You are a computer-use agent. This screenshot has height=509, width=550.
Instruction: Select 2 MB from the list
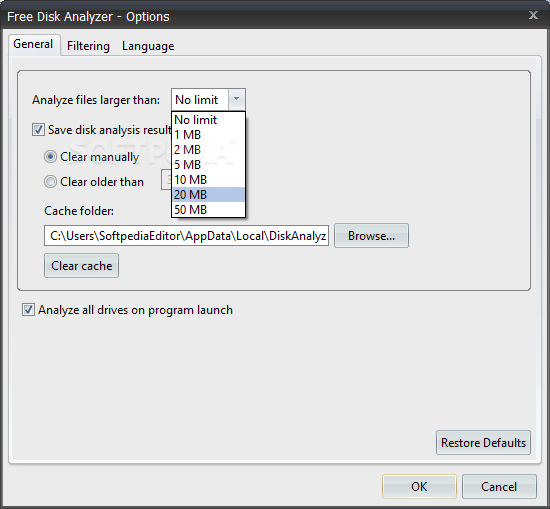(x=208, y=150)
